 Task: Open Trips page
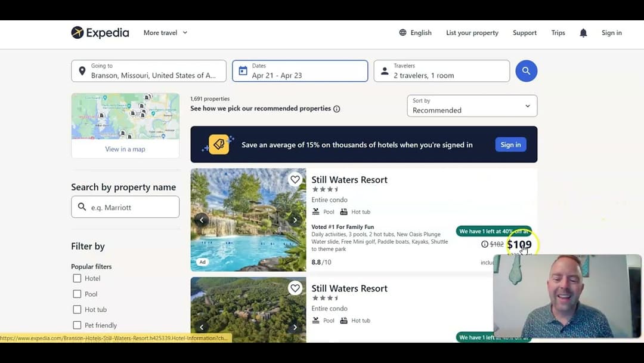click(x=558, y=32)
